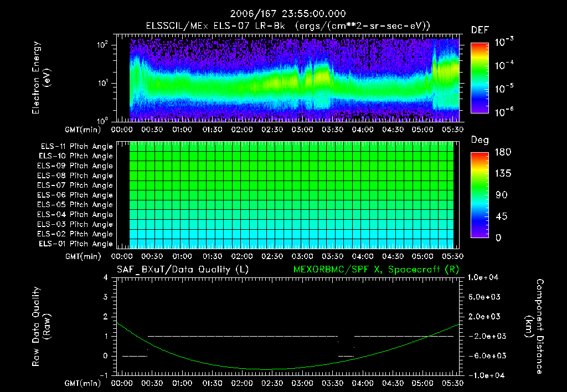
Task: Click the timestamp title 2006/167 23:55:00.000
Action: 288,14
